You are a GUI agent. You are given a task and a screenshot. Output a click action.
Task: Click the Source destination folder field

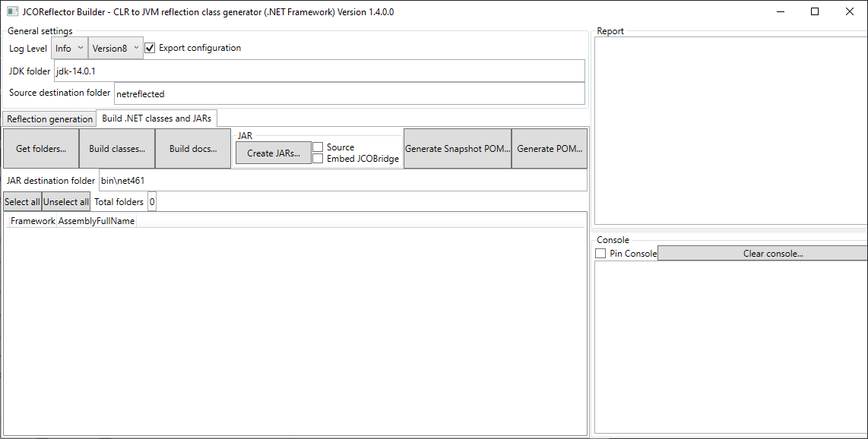(350, 93)
